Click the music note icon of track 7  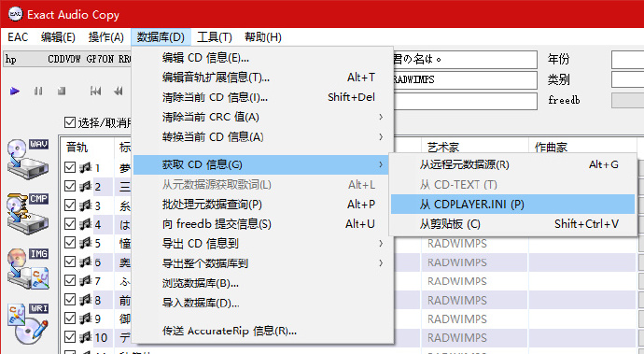point(86,281)
